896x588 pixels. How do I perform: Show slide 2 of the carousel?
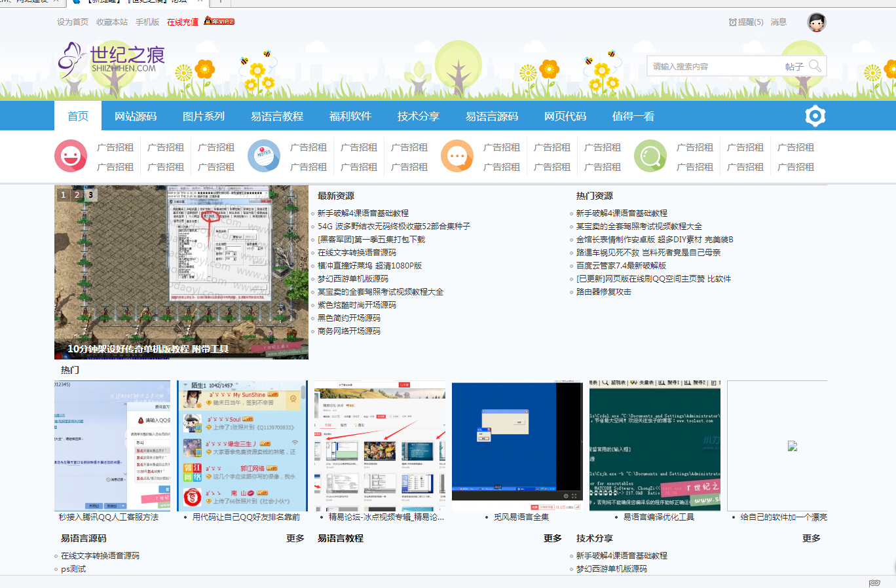77,194
